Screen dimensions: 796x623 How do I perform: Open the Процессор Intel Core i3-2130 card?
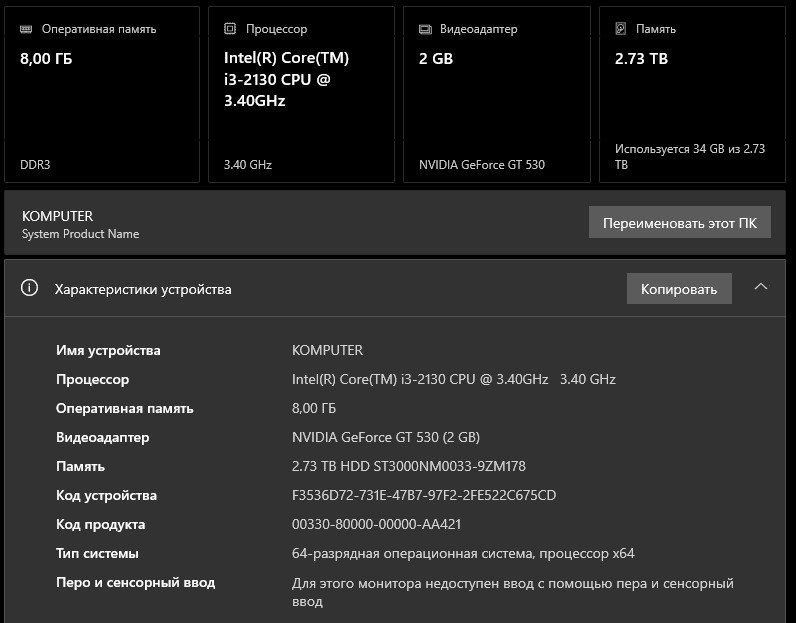pyautogui.click(x=301, y=94)
